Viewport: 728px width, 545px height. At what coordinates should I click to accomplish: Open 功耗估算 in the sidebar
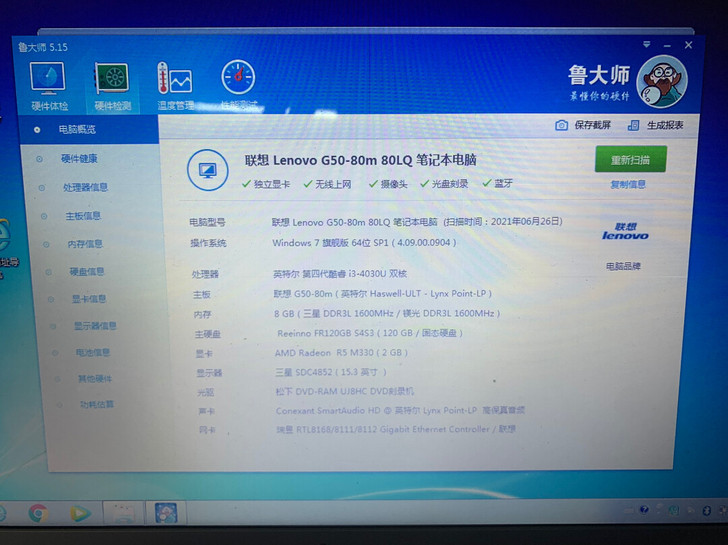coord(97,404)
